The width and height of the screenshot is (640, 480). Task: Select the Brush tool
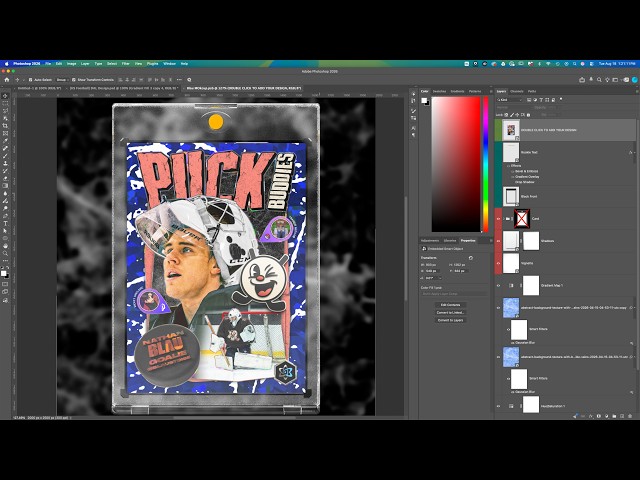[x=5, y=156]
